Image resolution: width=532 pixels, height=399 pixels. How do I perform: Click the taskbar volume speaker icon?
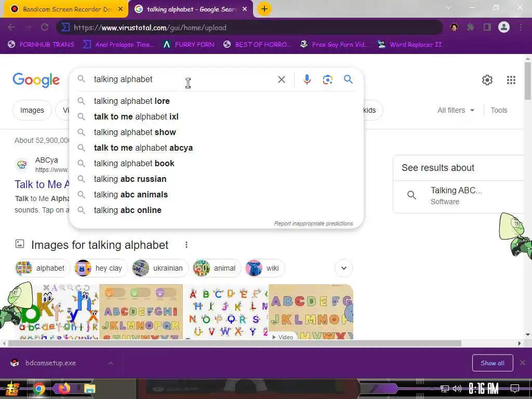pos(457,389)
